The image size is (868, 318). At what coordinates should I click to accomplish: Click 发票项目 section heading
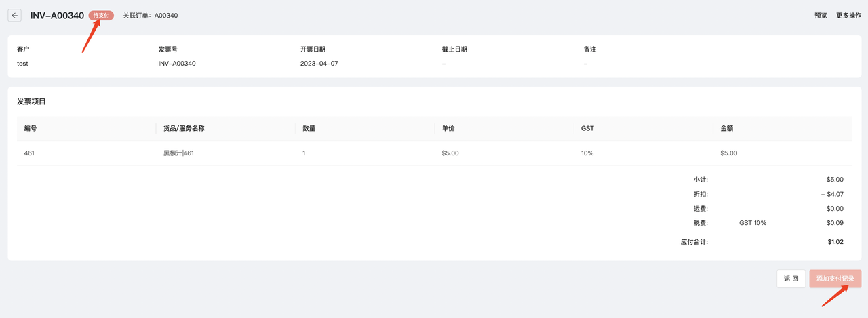31,102
